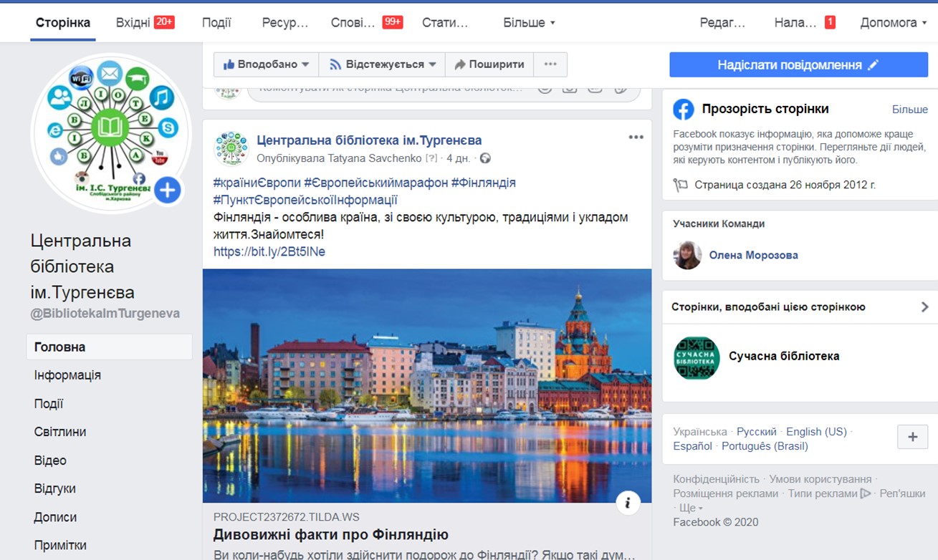
Task: Open the three-dot menu beside Поширити
Action: pyautogui.click(x=550, y=64)
